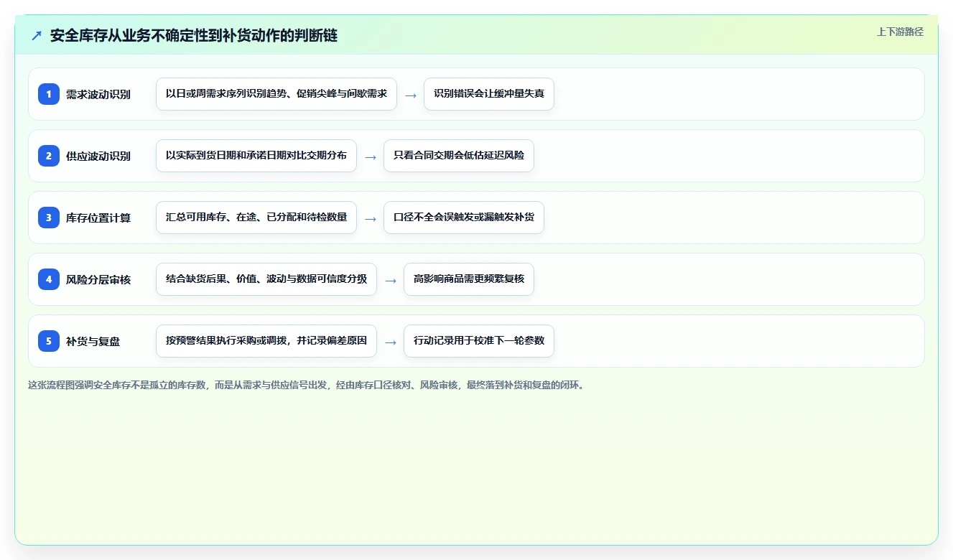Open the box 以实际到货日期和承诺日期对比交期分布
This screenshot has height=560, width=953.
(256, 156)
